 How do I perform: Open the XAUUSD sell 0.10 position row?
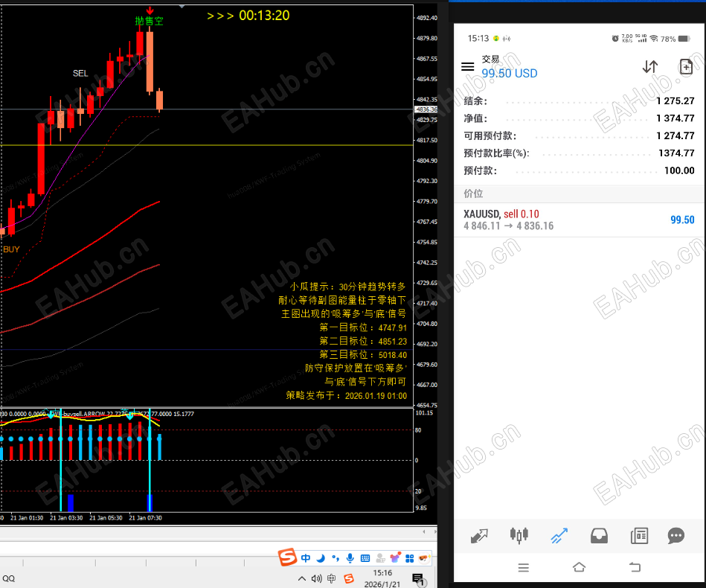tap(579, 220)
